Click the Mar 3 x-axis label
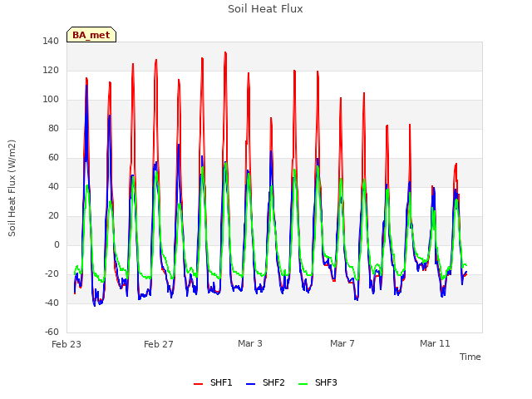 coord(250,343)
